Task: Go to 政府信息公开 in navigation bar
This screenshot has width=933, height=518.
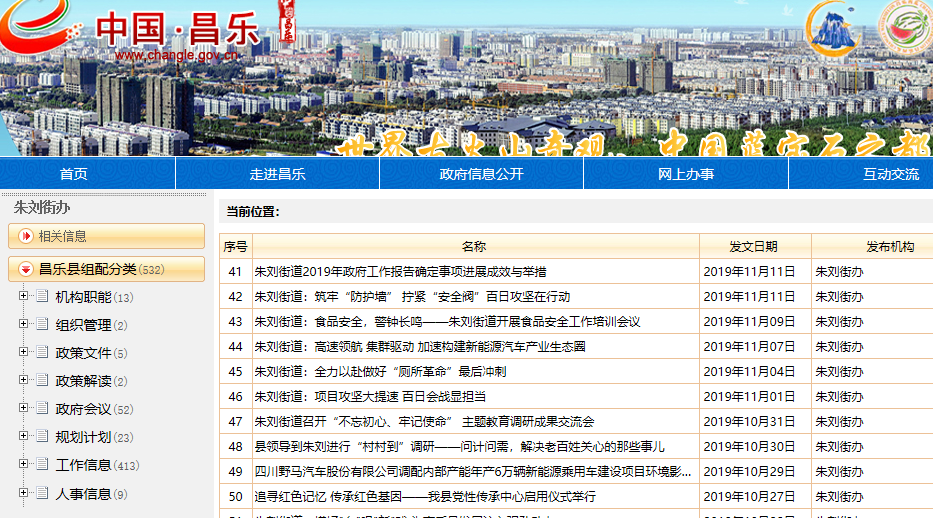Action: tap(481, 174)
